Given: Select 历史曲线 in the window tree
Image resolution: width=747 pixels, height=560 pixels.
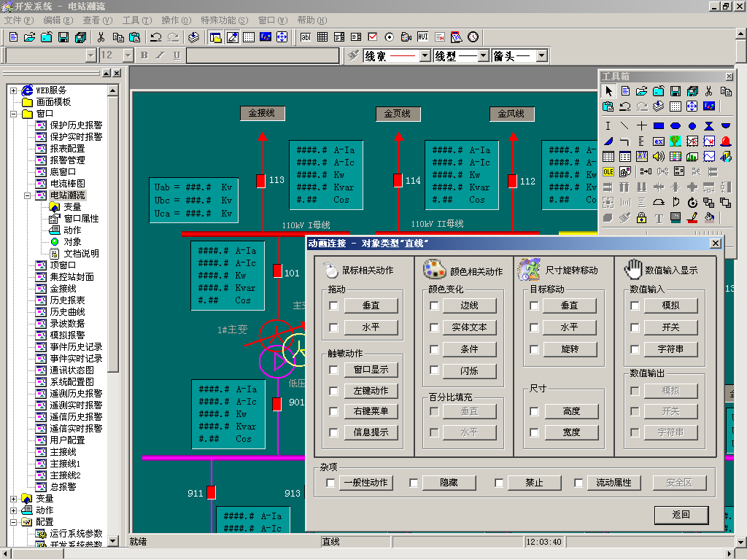Looking at the screenshot, I should pos(67,312).
